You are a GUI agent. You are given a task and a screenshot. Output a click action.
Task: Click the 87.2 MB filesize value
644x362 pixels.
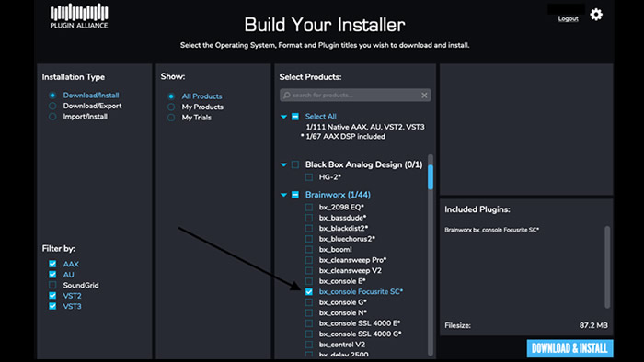pos(593,325)
